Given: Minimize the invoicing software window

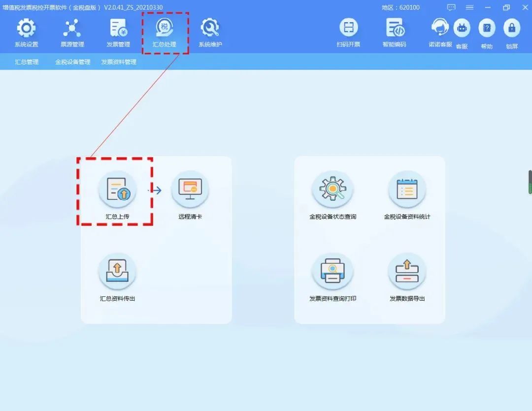Looking at the screenshot, I should pos(488,7).
